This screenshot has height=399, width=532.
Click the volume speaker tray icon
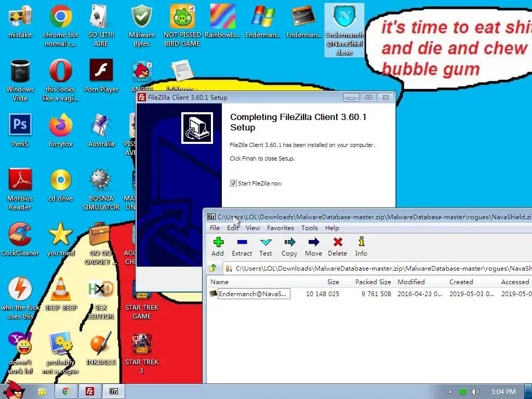pyautogui.click(x=475, y=392)
